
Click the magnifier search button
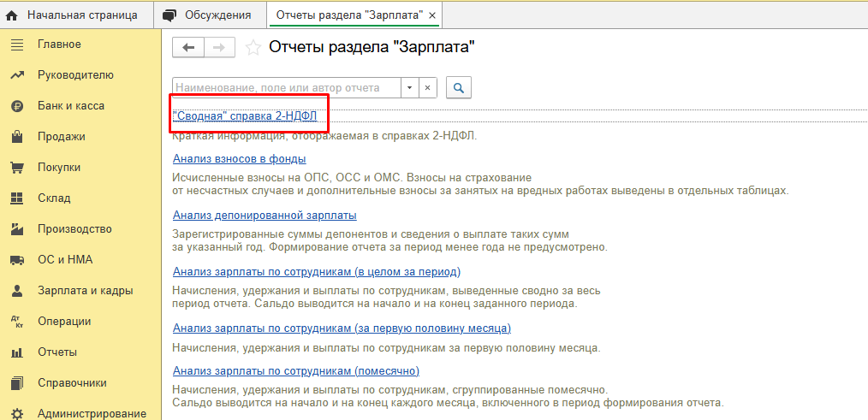click(458, 87)
